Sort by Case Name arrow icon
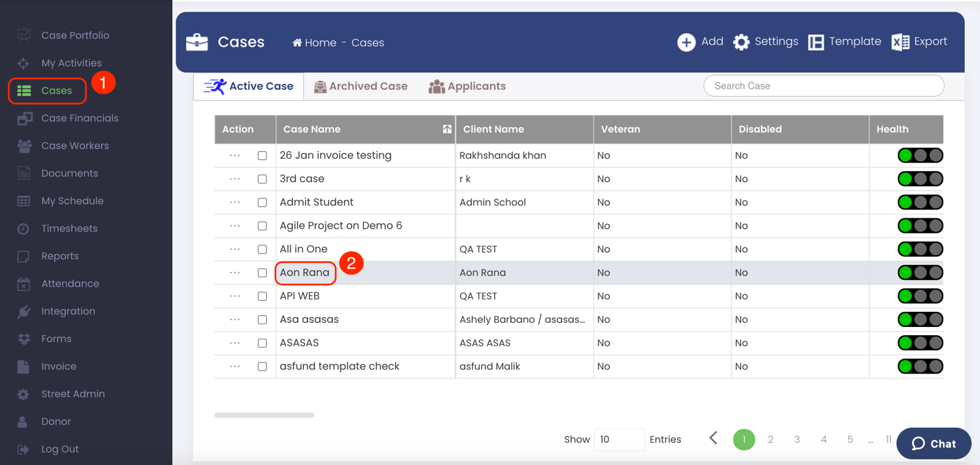 click(447, 129)
